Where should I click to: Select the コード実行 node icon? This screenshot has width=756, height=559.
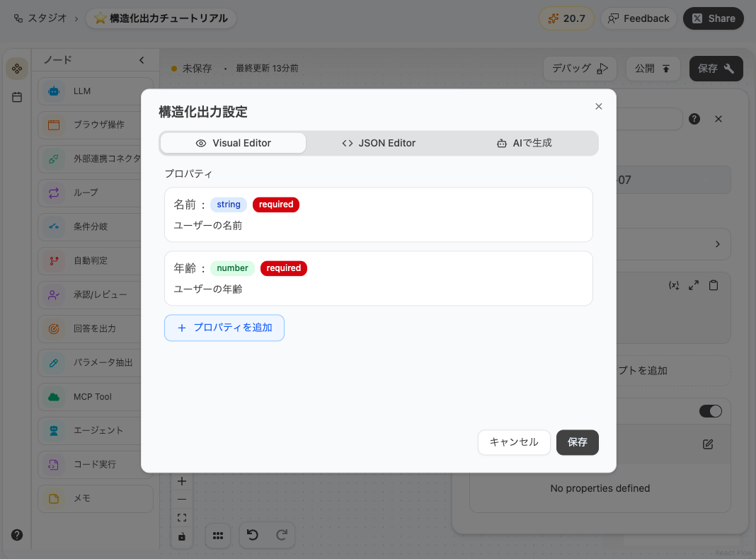53,465
